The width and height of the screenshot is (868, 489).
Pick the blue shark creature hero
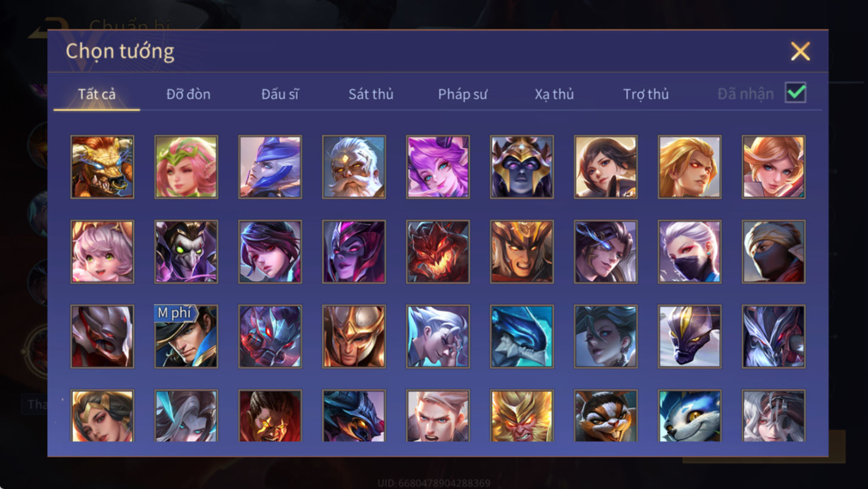pos(522,336)
